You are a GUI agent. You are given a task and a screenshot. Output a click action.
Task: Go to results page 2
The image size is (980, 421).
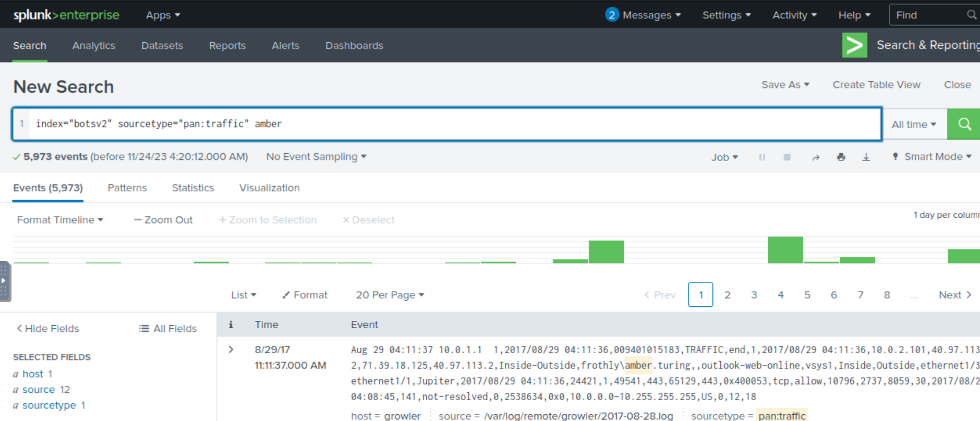tap(727, 295)
